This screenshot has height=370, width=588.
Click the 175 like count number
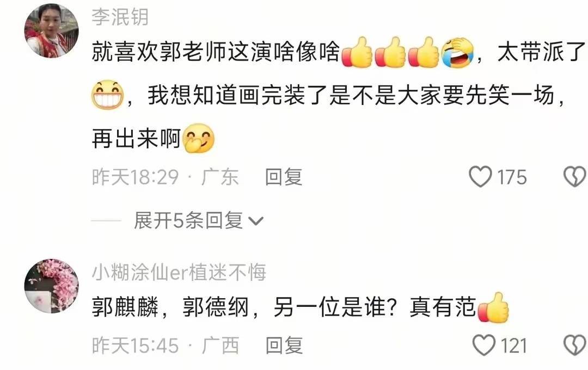512,177
